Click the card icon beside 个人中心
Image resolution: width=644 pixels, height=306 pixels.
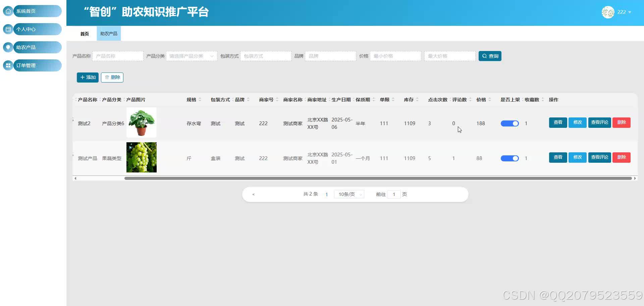[8, 29]
